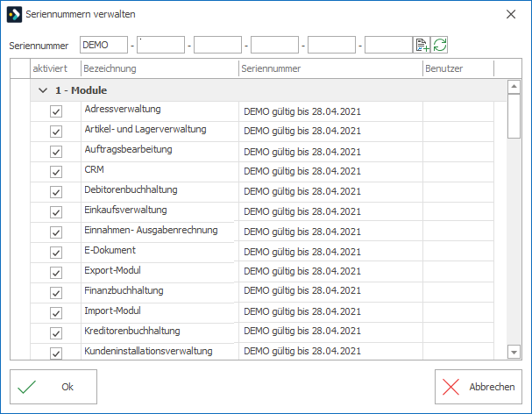This screenshot has height=414, width=532.
Task: Disable the Export-Modul checkbox
Action: 56,273
